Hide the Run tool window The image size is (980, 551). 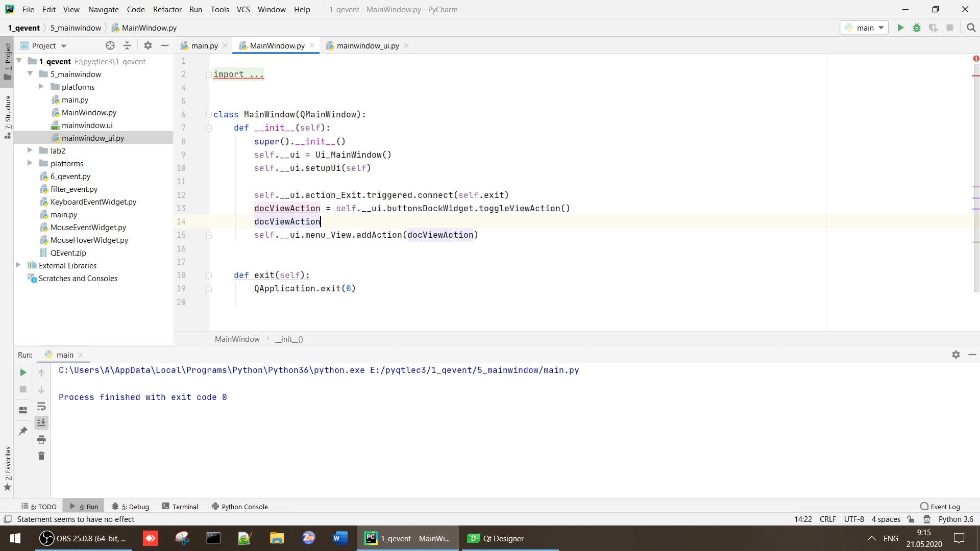(972, 355)
